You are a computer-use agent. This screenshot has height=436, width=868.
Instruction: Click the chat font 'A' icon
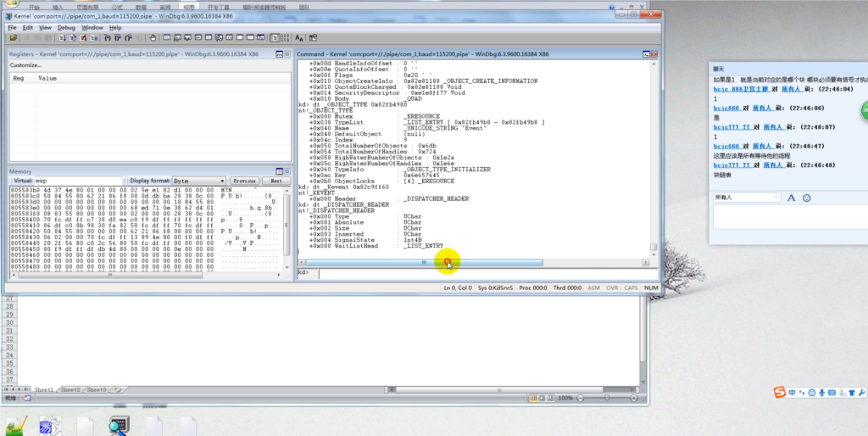click(791, 198)
